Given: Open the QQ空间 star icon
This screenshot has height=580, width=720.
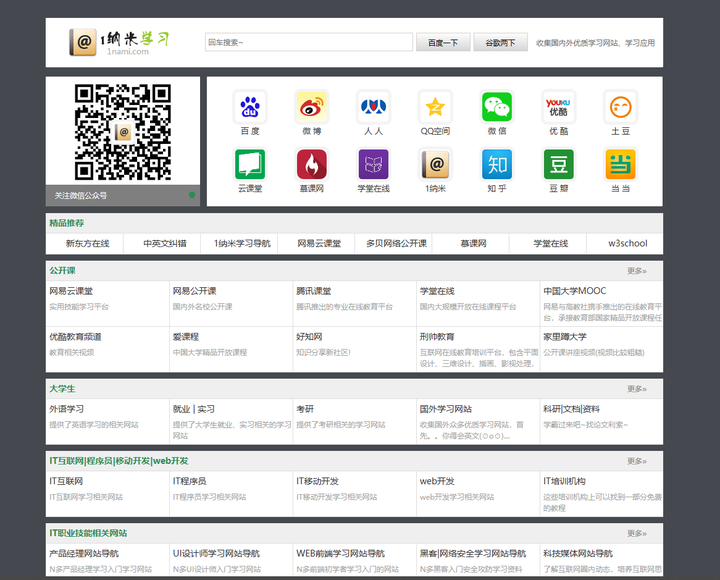Looking at the screenshot, I should click(x=435, y=107).
